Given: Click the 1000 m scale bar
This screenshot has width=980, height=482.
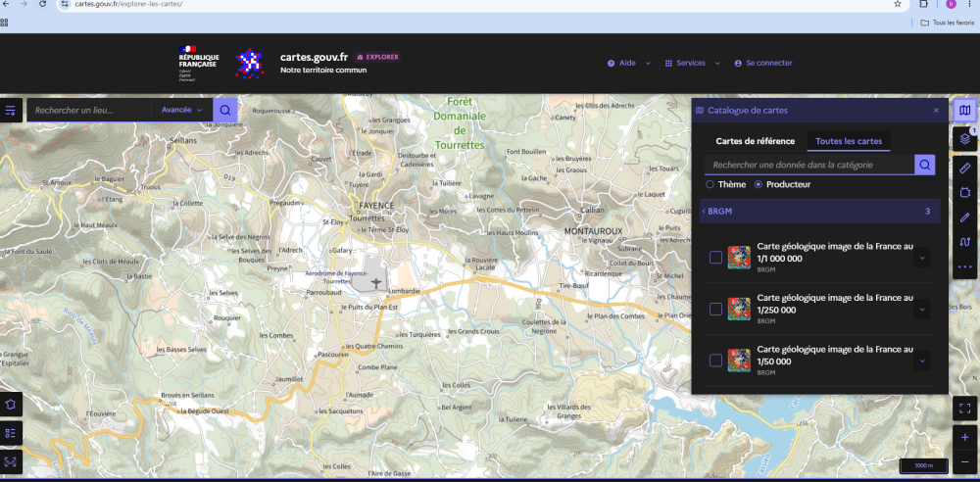Looking at the screenshot, I should (x=924, y=466).
